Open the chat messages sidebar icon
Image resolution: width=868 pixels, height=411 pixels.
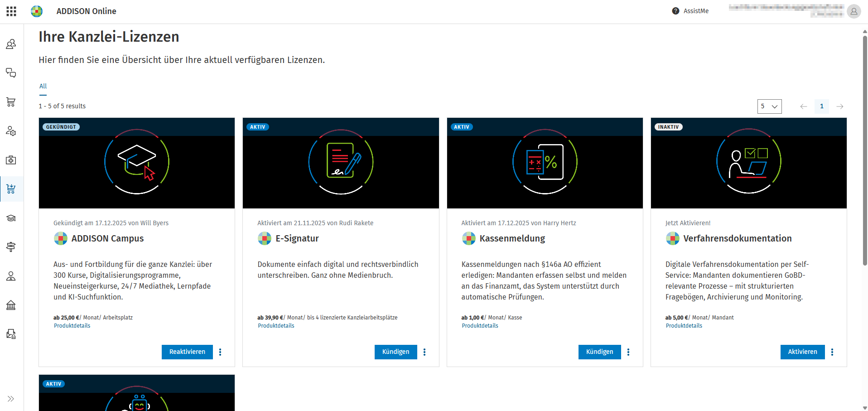(11, 73)
